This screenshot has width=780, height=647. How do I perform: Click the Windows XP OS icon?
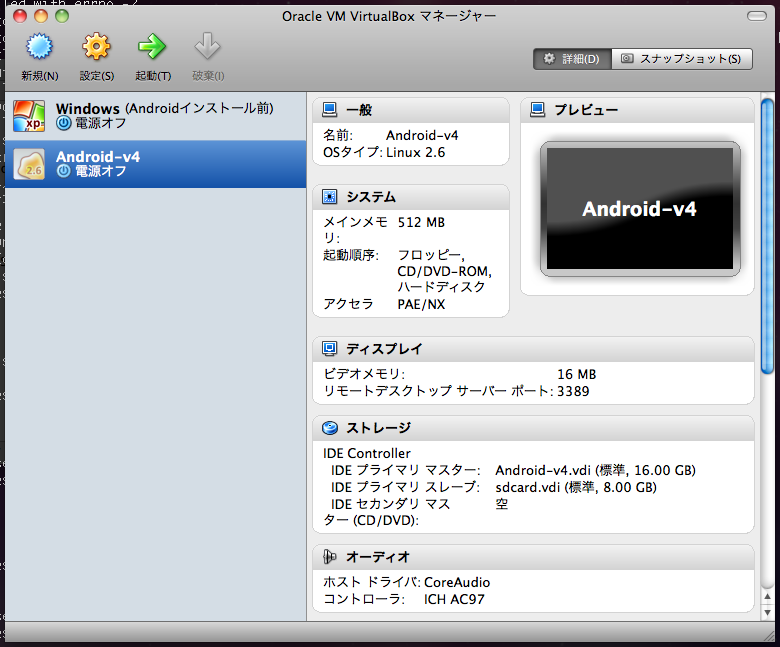point(29,116)
